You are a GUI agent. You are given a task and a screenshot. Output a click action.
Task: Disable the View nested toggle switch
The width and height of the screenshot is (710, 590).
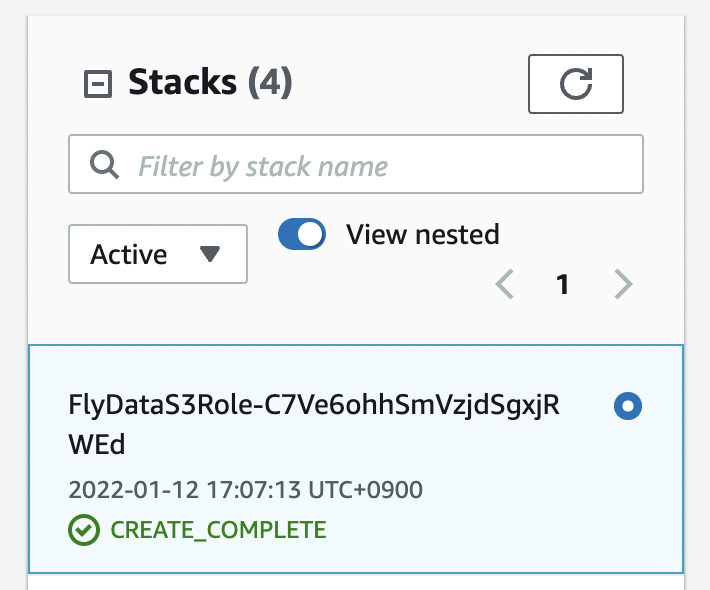coord(302,234)
